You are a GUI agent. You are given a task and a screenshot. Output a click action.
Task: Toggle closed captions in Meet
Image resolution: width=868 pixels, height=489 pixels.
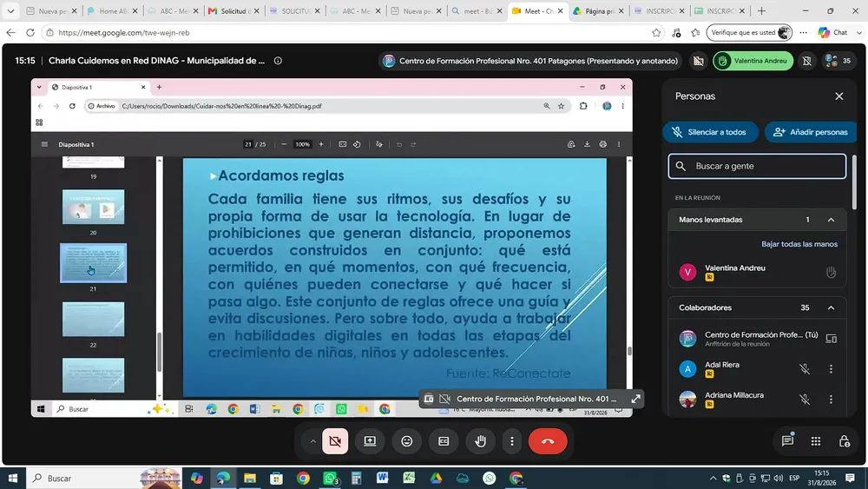click(444, 441)
